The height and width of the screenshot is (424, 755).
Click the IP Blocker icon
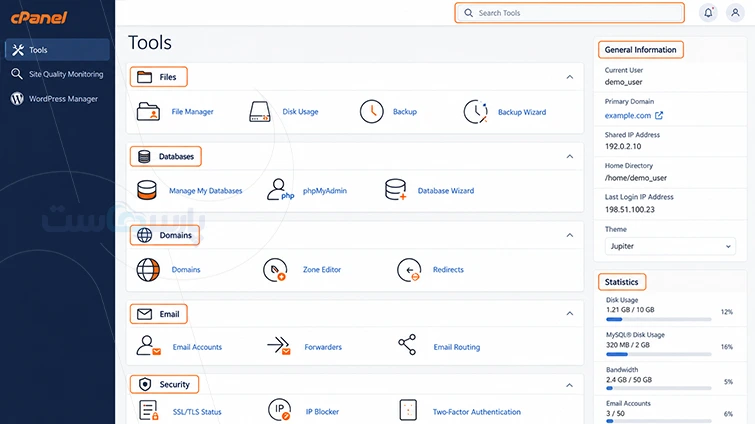[279, 410]
